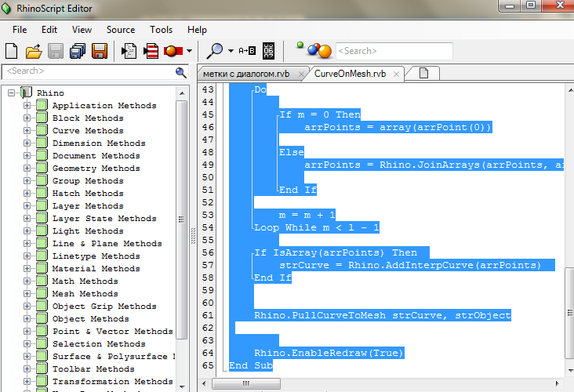This screenshot has width=574, height=392.
Task: Collapse the Rhino root tree node
Action: [11, 93]
